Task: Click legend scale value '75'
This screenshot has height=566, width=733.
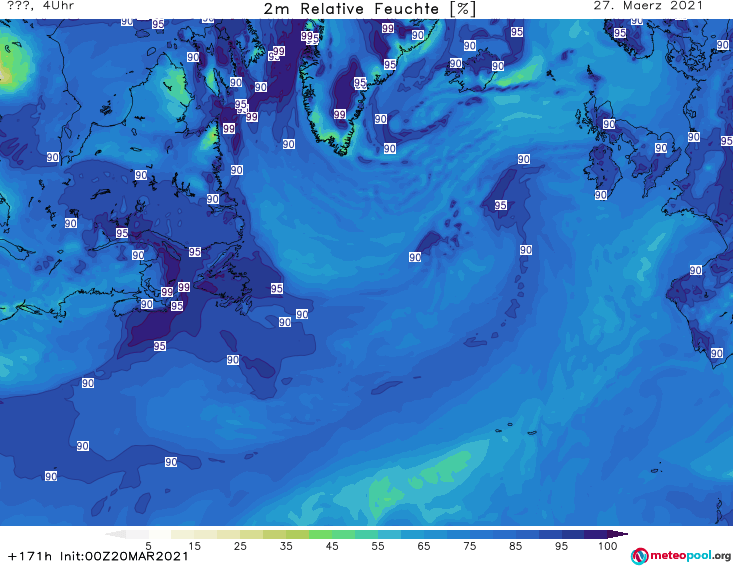Action: click(x=469, y=546)
